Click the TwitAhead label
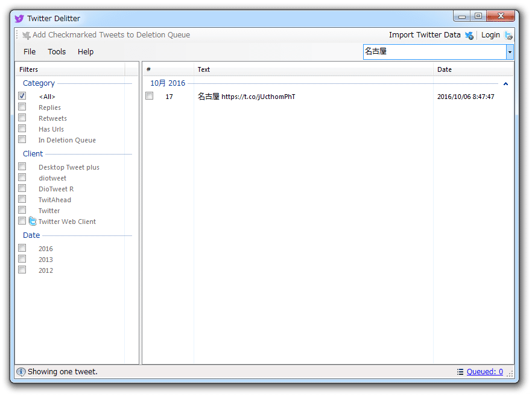532x396 pixels. [x=55, y=200]
